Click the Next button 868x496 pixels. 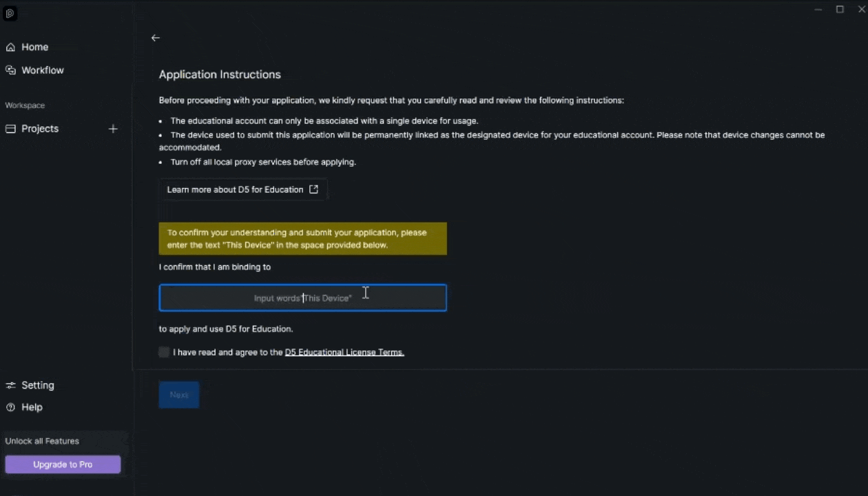tap(179, 395)
